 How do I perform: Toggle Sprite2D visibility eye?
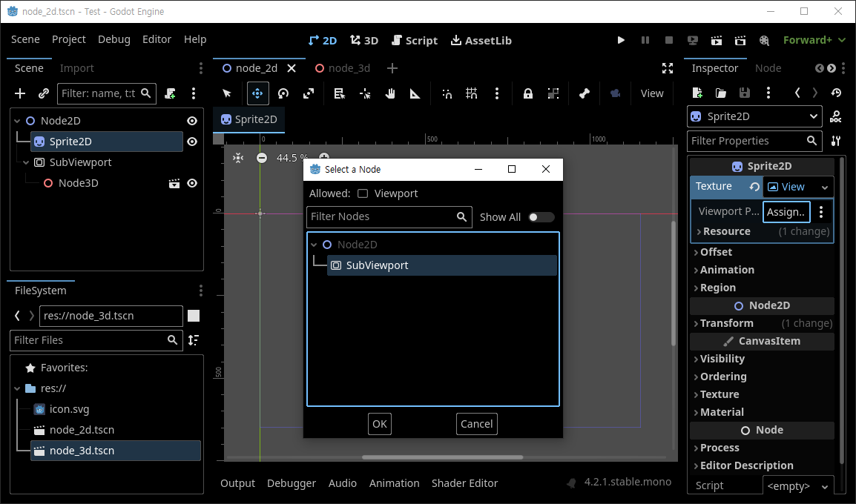pos(192,142)
